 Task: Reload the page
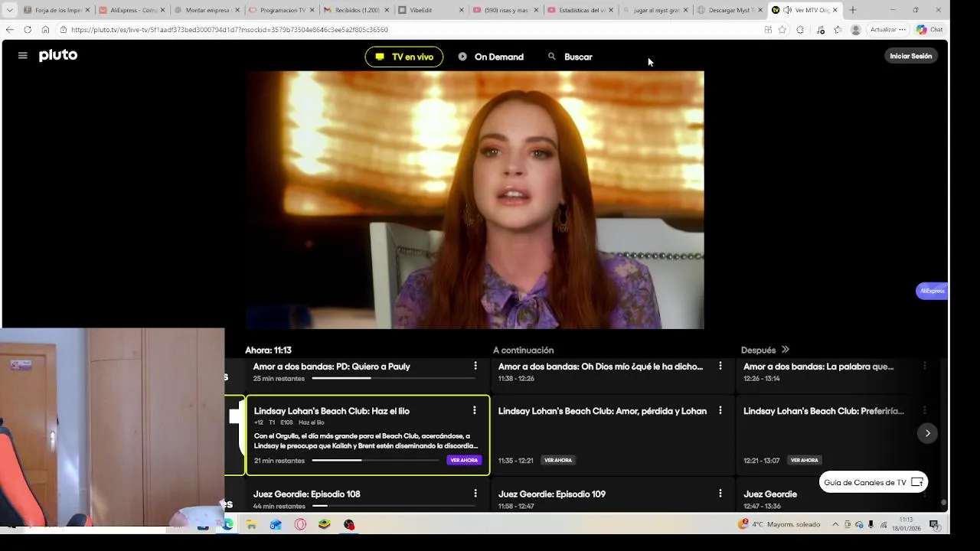point(28,30)
